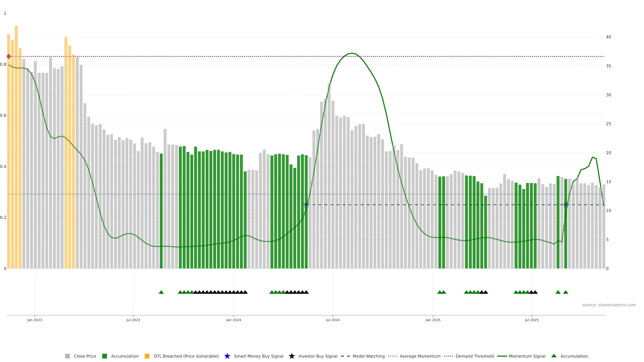Click the red diamond marker on Demand Threshold line
The image size is (644, 362).
[x=9, y=56]
